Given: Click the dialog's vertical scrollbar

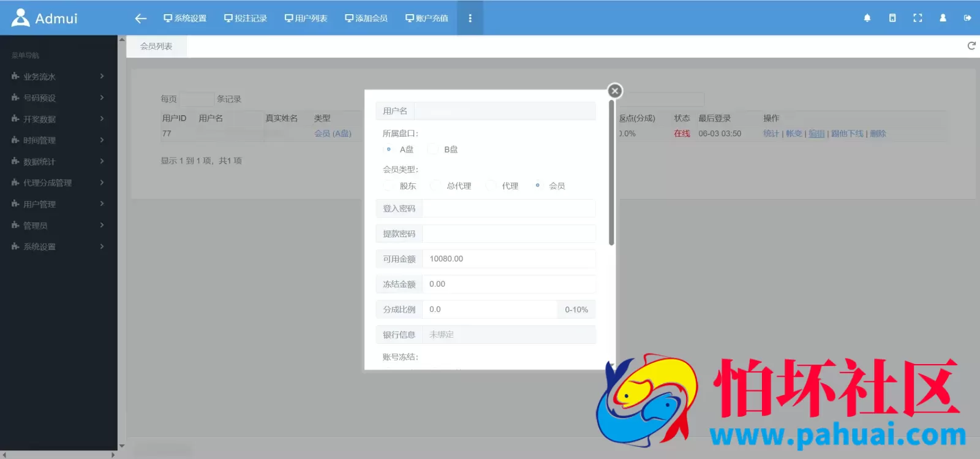Looking at the screenshot, I should pyautogui.click(x=611, y=173).
